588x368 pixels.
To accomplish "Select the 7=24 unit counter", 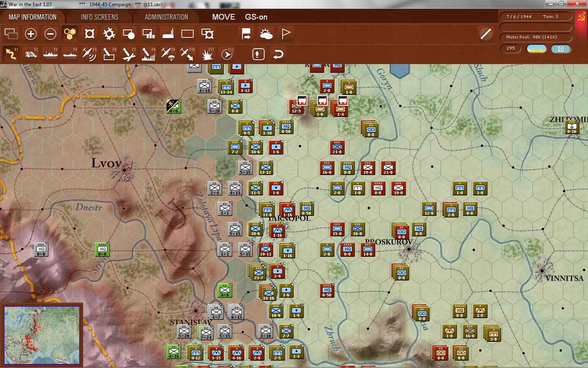I will click(x=206, y=333).
